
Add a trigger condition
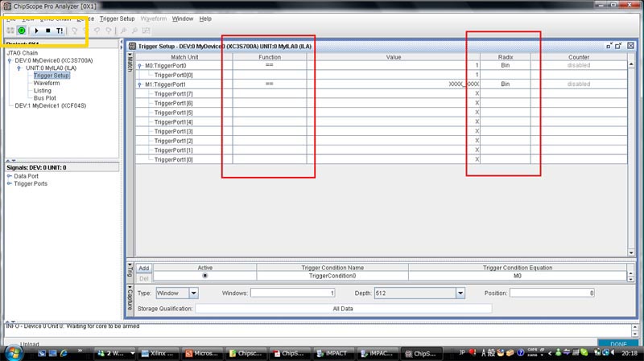click(x=144, y=269)
